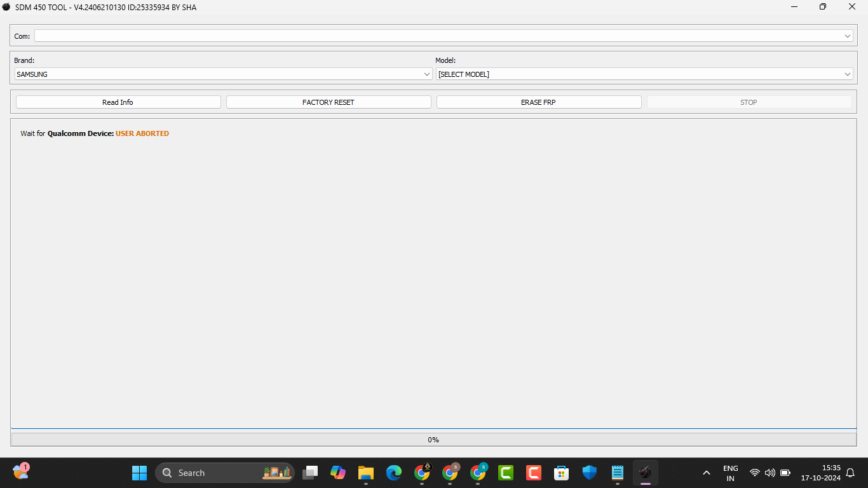
Task: Open Notepad from the taskbar
Action: coord(618,473)
